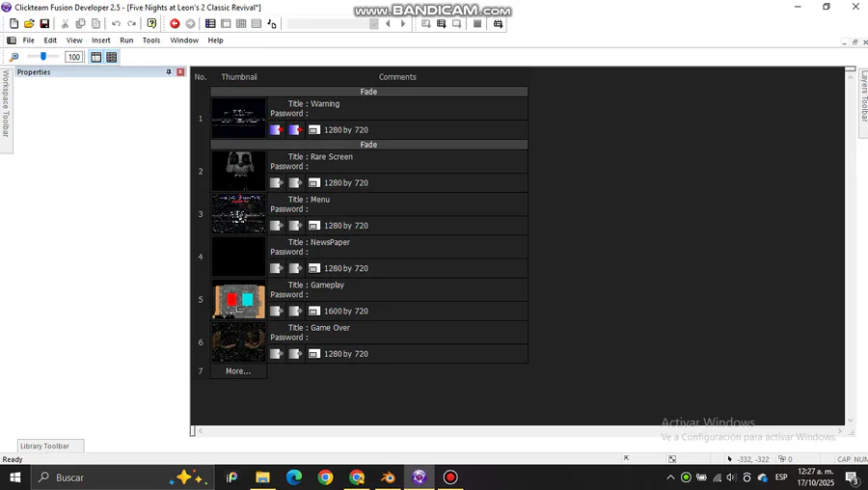
Task: Click the More... button in row 7
Action: pos(238,371)
